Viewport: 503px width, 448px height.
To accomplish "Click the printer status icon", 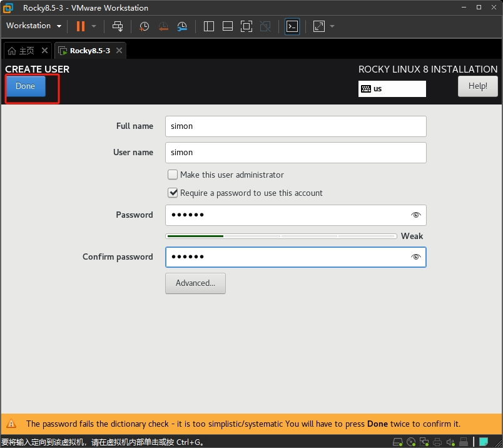I will coord(437,442).
